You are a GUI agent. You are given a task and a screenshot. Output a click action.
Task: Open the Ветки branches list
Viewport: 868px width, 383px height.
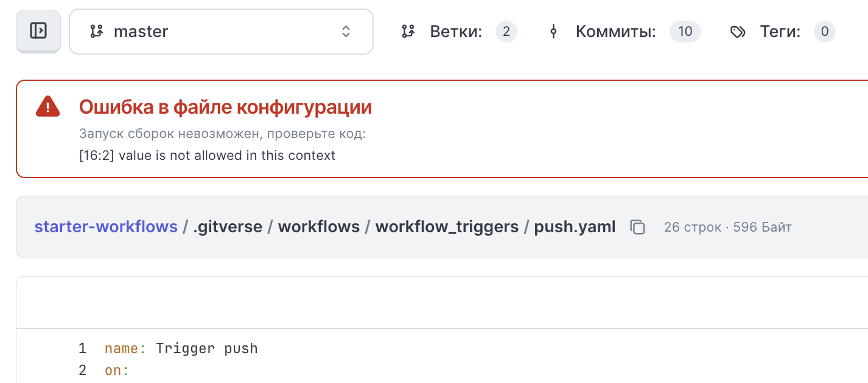pos(456,32)
